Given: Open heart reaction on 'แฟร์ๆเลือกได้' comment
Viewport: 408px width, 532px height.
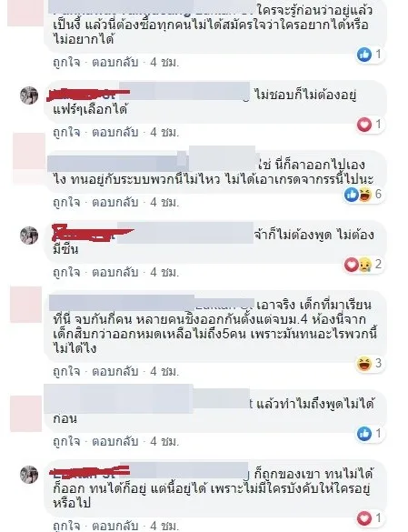Looking at the screenshot, I should pos(364,125).
